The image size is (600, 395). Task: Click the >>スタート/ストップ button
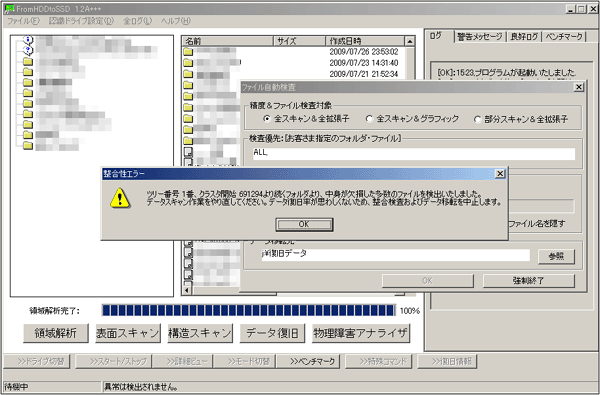114,361
